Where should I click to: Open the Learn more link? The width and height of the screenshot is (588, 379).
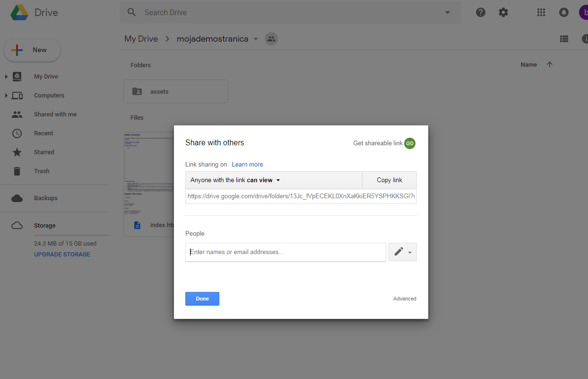point(247,165)
